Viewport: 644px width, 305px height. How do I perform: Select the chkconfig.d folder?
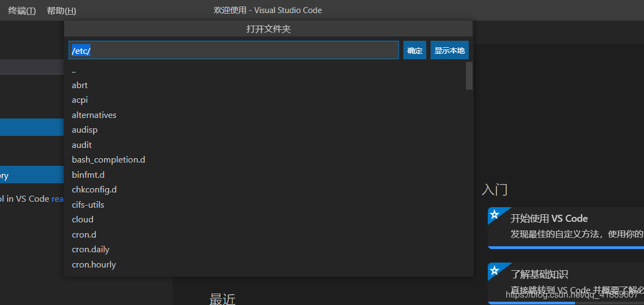[x=268, y=190]
